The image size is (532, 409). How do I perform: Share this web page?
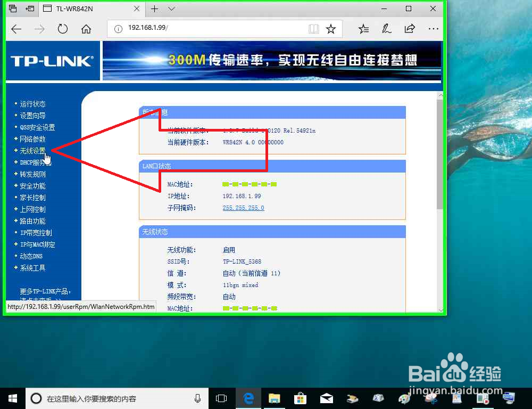pyautogui.click(x=410, y=29)
